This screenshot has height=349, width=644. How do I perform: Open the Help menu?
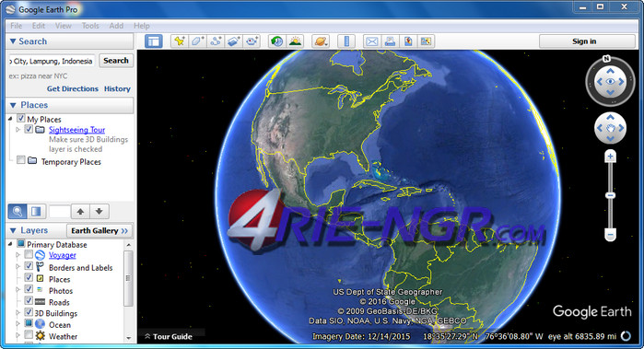click(142, 26)
